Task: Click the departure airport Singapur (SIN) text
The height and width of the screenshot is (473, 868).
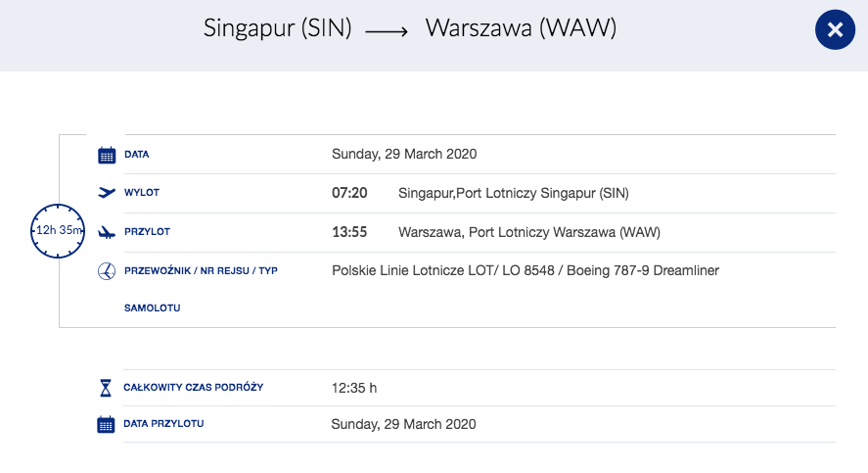Action: pyautogui.click(x=514, y=193)
